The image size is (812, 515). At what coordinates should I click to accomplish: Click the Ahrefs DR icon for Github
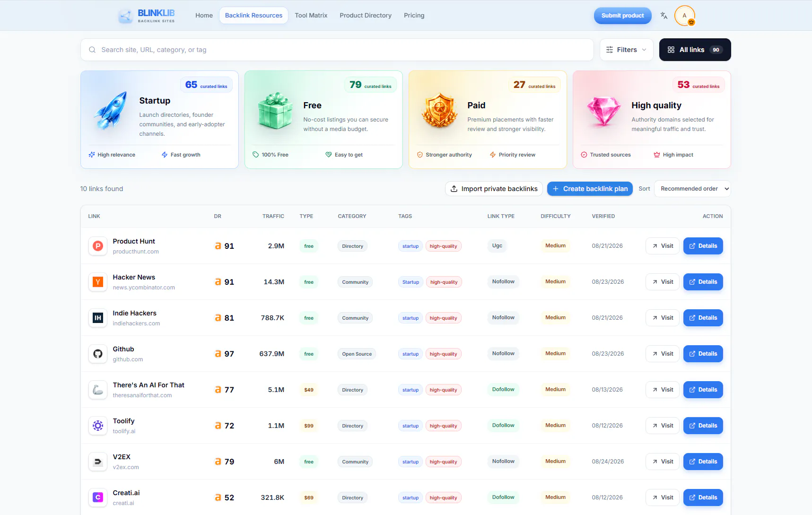(x=218, y=354)
